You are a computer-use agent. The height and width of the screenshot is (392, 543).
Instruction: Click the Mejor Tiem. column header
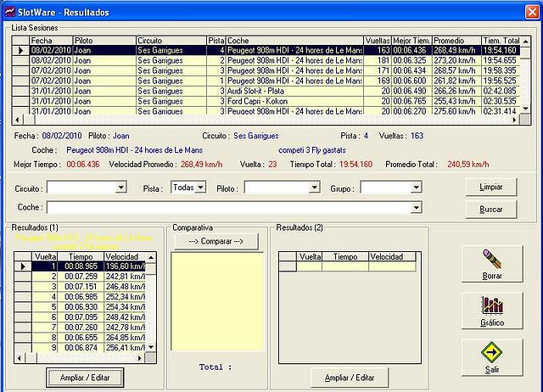pos(411,41)
